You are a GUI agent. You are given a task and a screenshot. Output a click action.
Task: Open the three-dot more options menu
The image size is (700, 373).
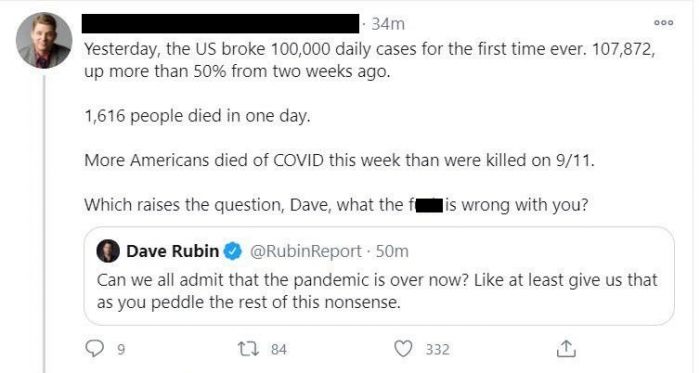[664, 23]
